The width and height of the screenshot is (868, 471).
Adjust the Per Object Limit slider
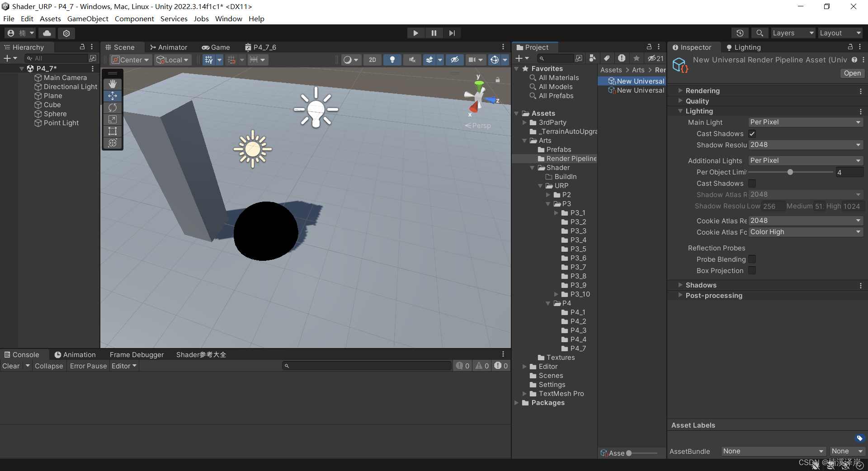(790, 172)
